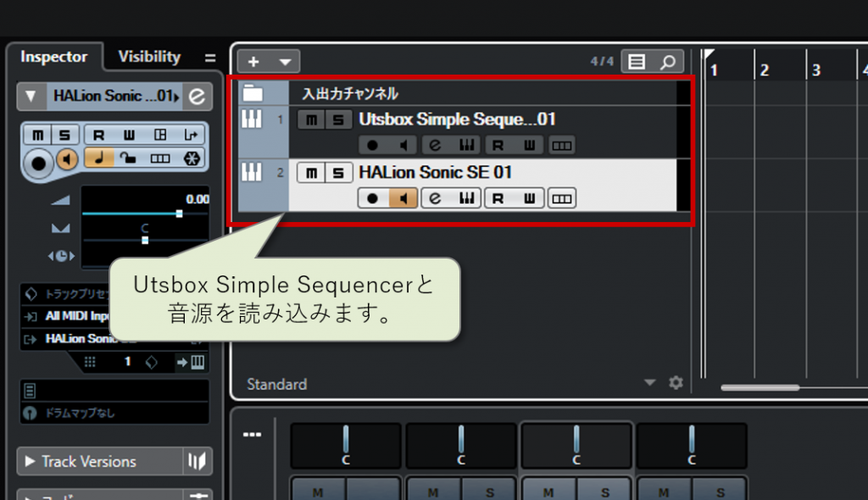868x500 pixels.
Task: Toggle Monitor speaker in Inspector
Action: click(x=68, y=159)
